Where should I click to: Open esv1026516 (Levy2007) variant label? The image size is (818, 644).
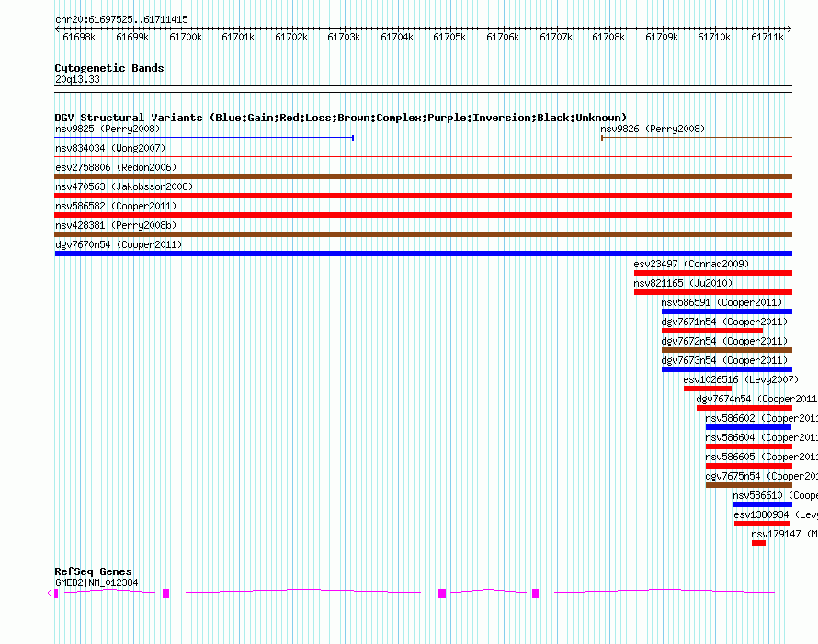click(741, 379)
